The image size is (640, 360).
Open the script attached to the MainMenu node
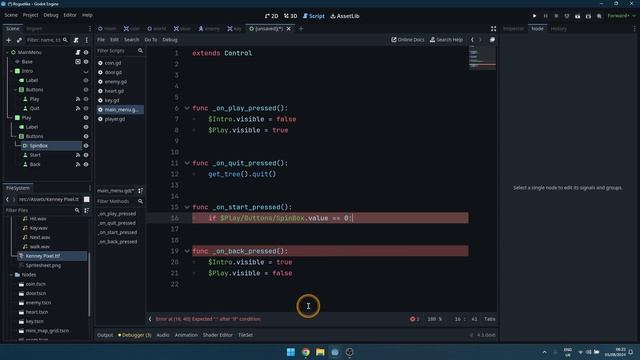tap(78, 52)
